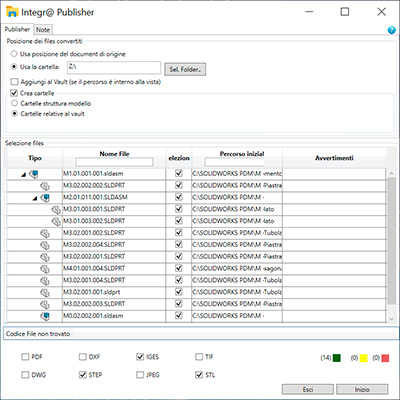The width and height of the screenshot is (400, 400).
Task: Click the red status swatch (0)
Action: tap(385, 358)
